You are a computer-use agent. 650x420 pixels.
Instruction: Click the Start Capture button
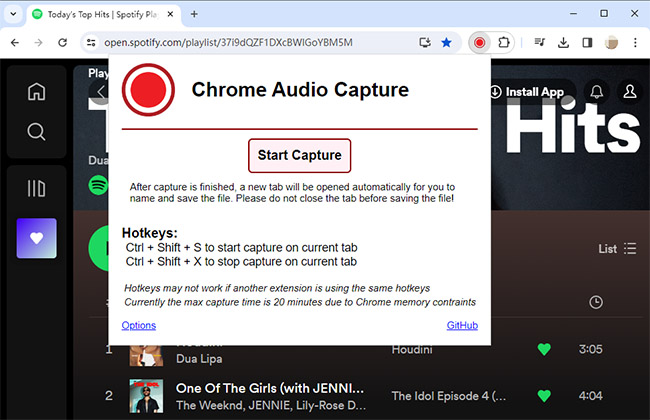pos(299,155)
